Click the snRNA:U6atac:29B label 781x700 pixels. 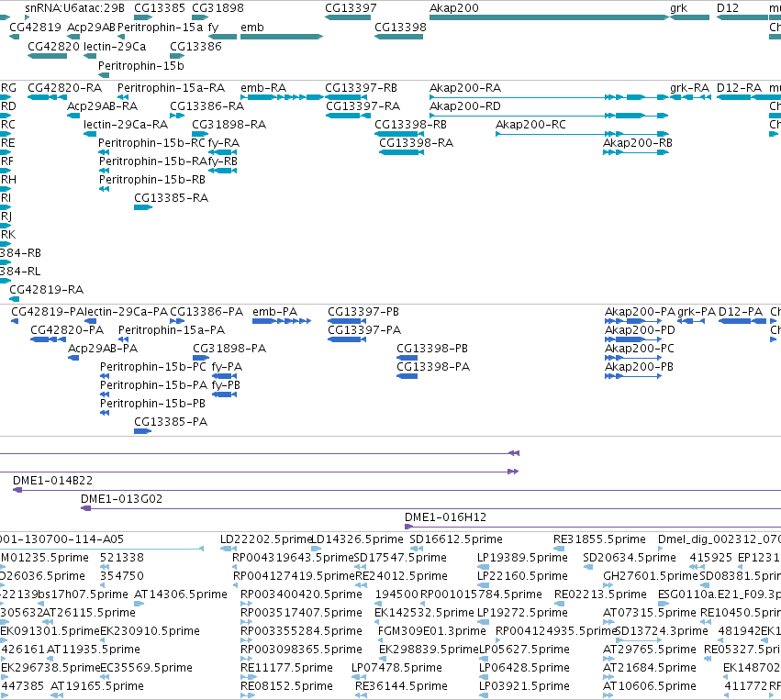point(74,8)
